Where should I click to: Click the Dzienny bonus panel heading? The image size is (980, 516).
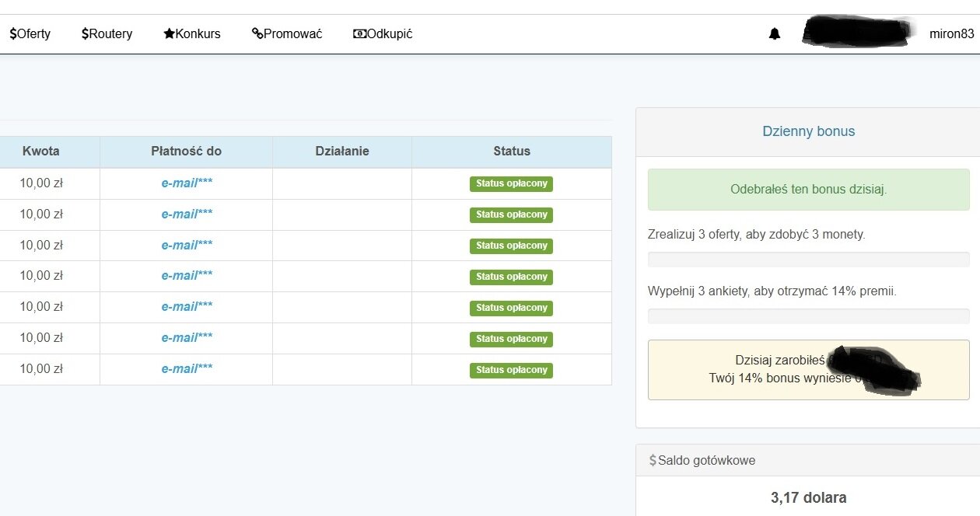point(808,131)
